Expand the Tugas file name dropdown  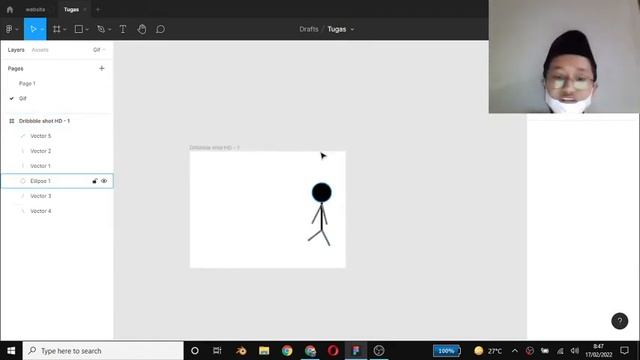tap(352, 29)
